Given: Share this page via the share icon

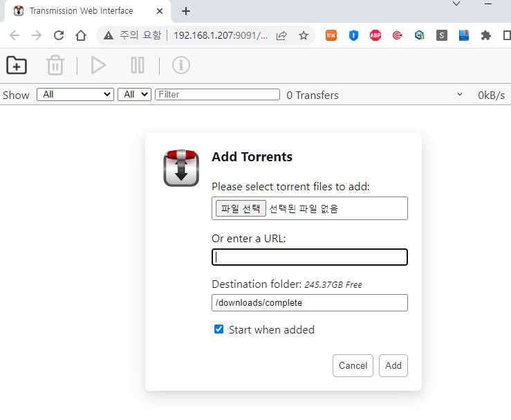Looking at the screenshot, I should point(281,35).
